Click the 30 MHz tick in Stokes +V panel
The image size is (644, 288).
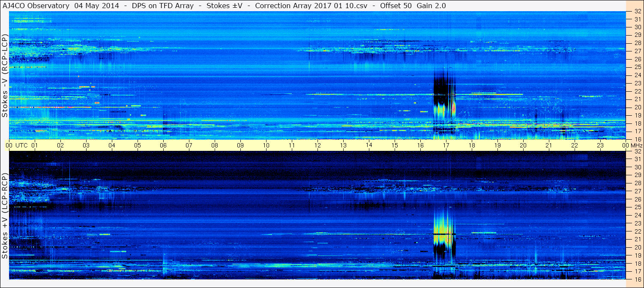click(x=637, y=167)
